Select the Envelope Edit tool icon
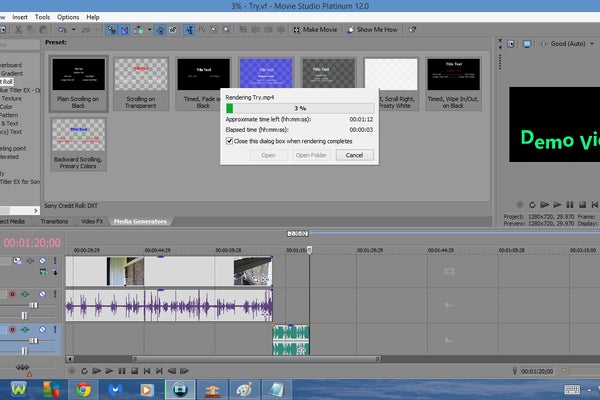 coord(202,29)
